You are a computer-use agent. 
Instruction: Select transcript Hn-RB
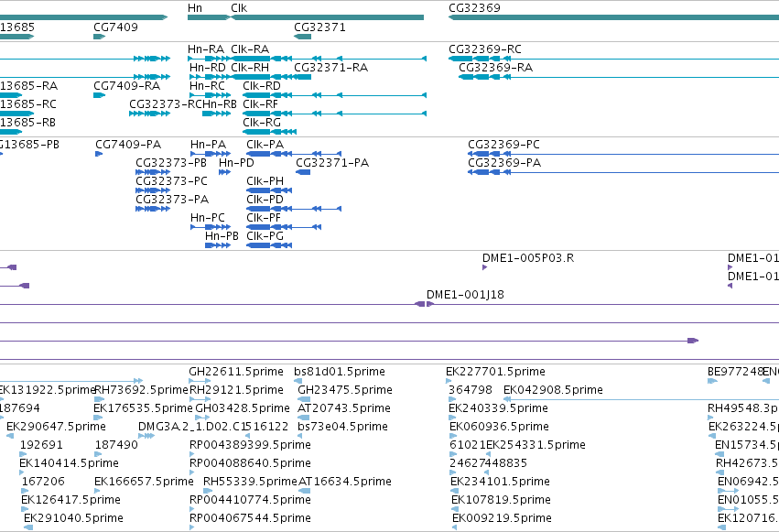[220, 104]
